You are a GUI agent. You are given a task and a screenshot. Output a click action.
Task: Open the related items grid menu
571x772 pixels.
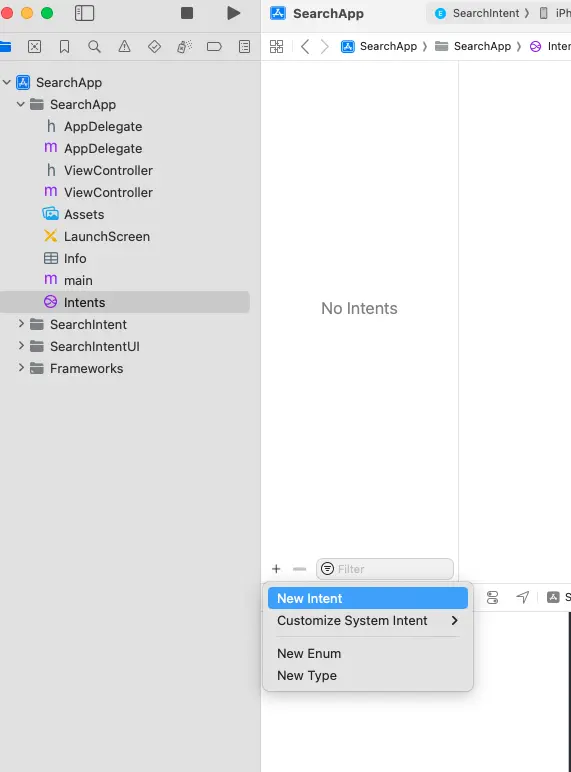(x=277, y=47)
